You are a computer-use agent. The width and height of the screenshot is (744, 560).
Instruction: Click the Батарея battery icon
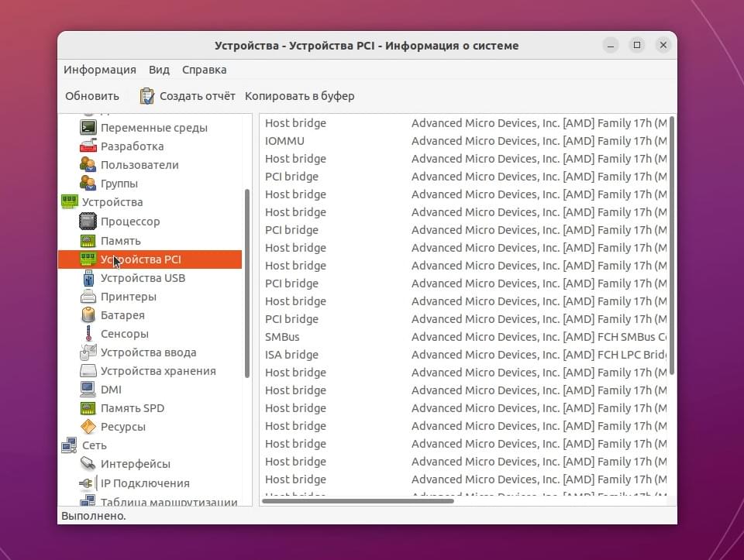(x=88, y=314)
